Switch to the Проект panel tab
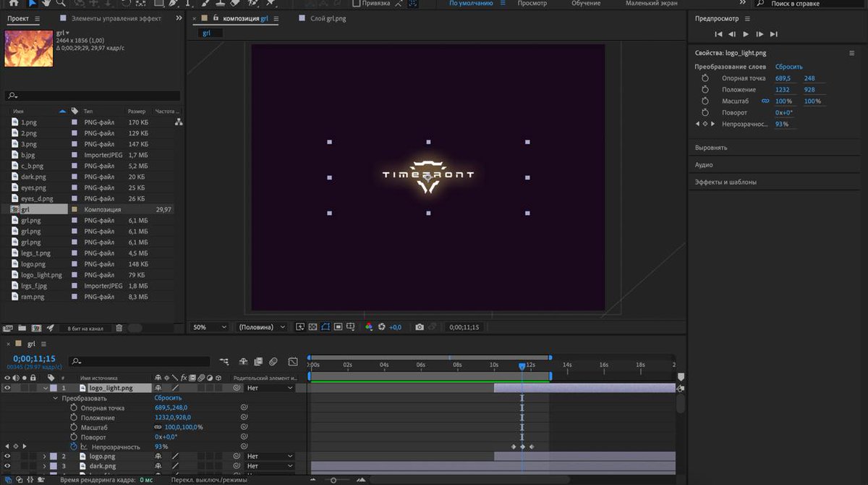This screenshot has width=868, height=485. click(x=18, y=18)
